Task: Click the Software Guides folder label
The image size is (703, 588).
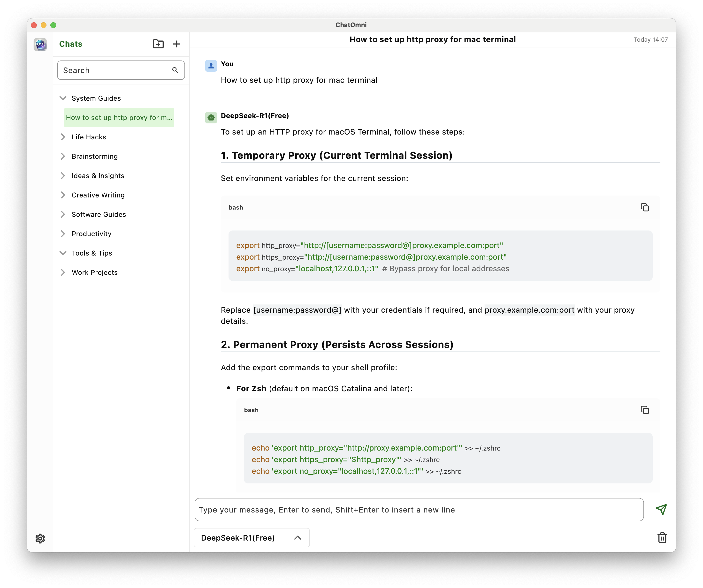Action: click(99, 215)
